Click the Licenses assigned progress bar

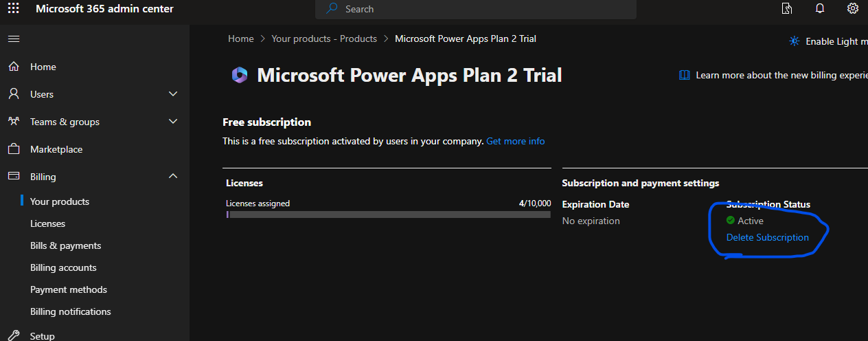pyautogui.click(x=389, y=214)
